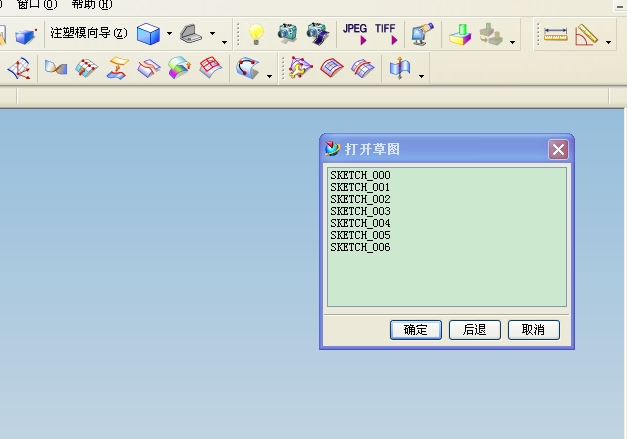The image size is (627, 439).
Task: Export image as TIFF
Action: (385, 34)
